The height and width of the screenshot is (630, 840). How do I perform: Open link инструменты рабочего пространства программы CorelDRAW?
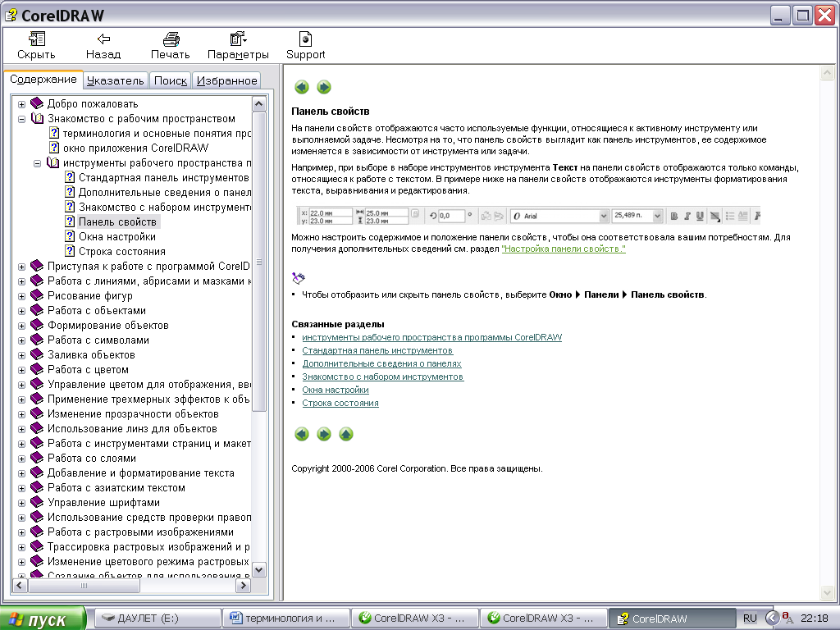pyautogui.click(x=431, y=337)
